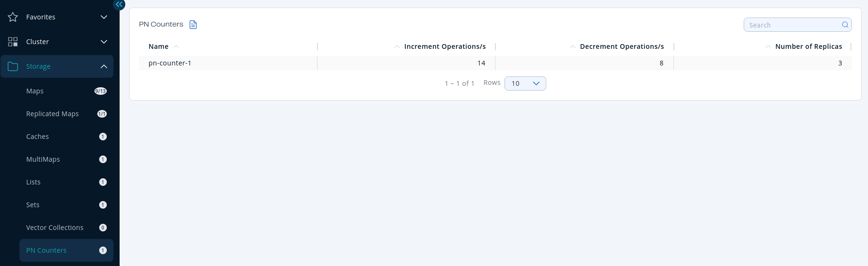Focus the Search input field
868x266 pixels.
point(793,25)
